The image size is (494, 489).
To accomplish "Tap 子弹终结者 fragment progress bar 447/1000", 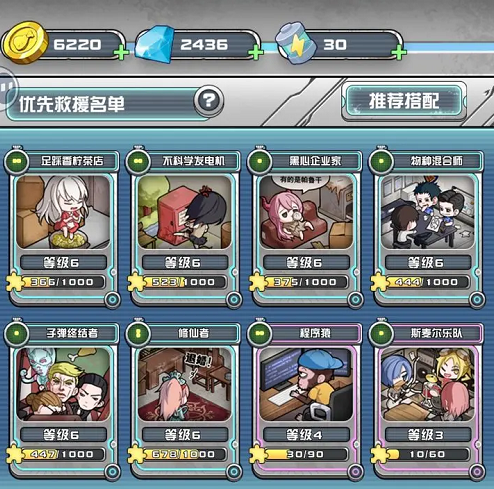I will click(62, 454).
